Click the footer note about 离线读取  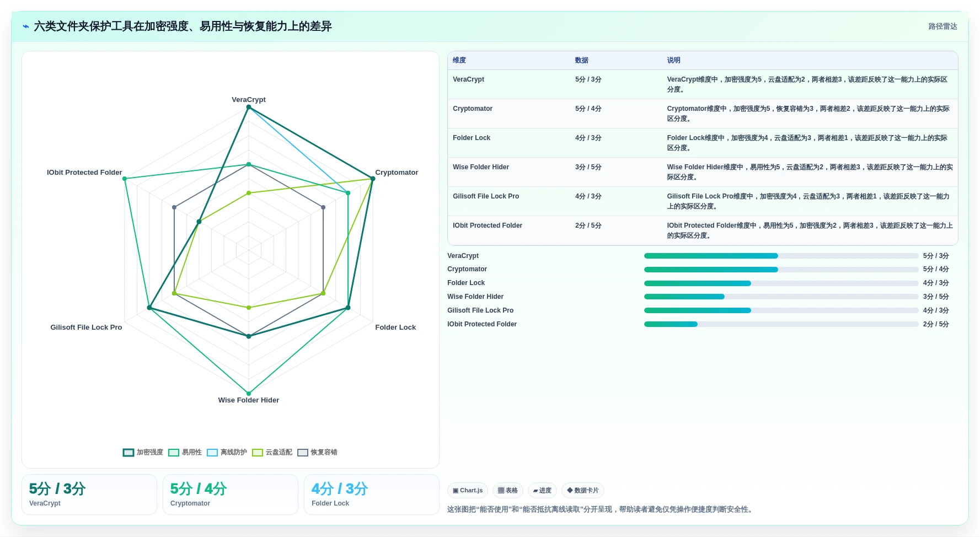(600, 509)
